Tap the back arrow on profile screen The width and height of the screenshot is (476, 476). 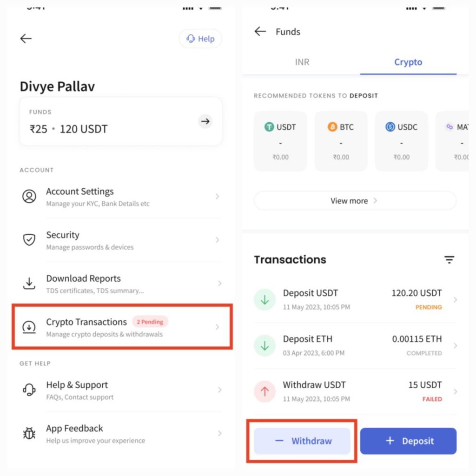tap(26, 39)
